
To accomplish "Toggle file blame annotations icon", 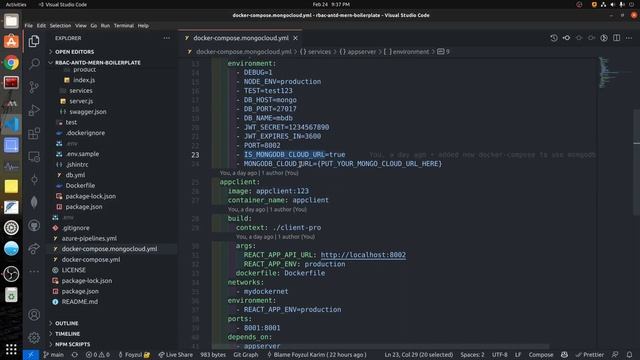I will point(604,38).
